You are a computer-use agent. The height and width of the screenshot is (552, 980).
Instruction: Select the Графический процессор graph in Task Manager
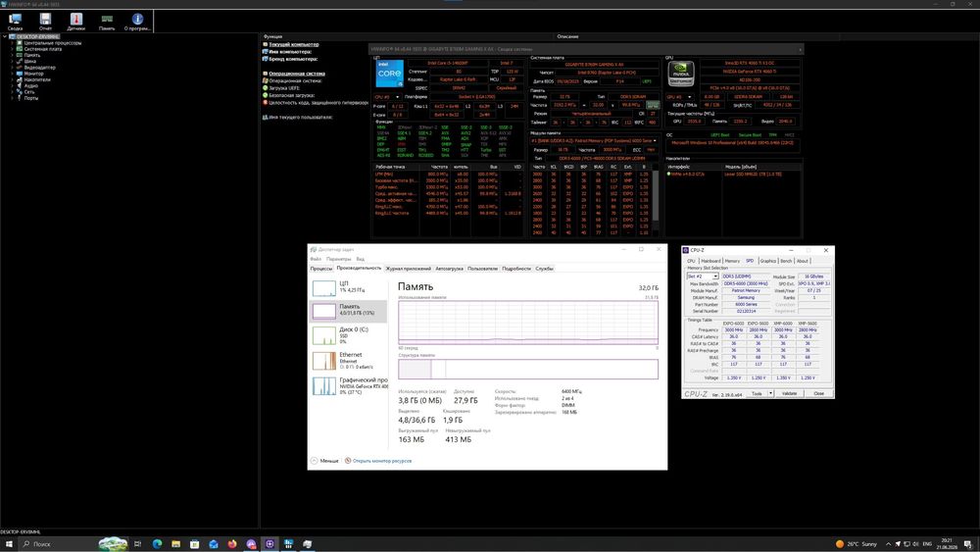pyautogui.click(x=324, y=385)
